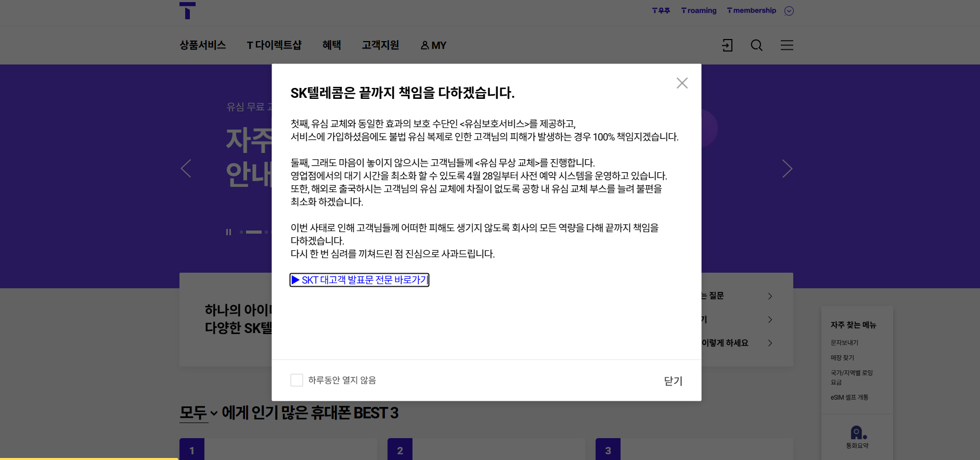Open the 질문 row chevron

(770, 296)
